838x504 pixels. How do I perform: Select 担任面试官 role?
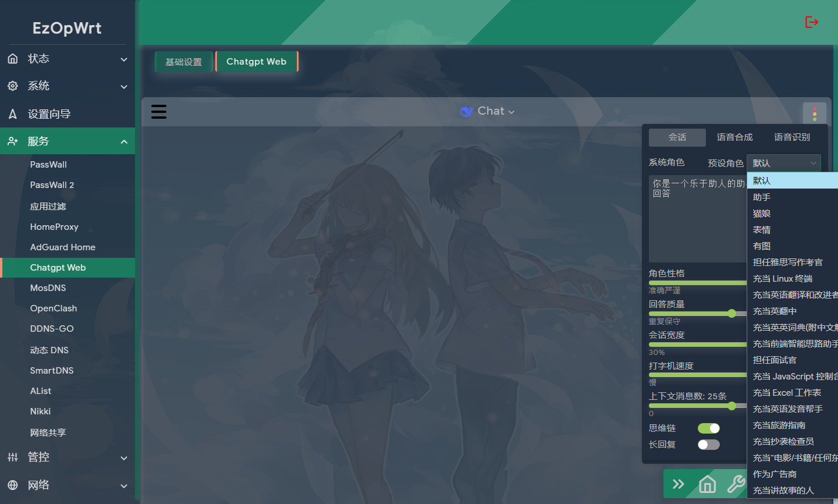tap(793, 360)
